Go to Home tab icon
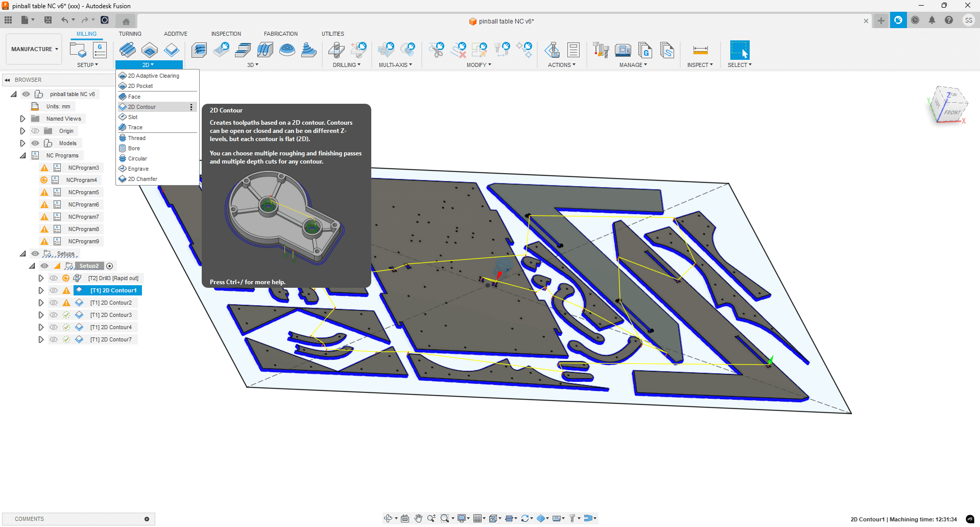 pyautogui.click(x=126, y=21)
